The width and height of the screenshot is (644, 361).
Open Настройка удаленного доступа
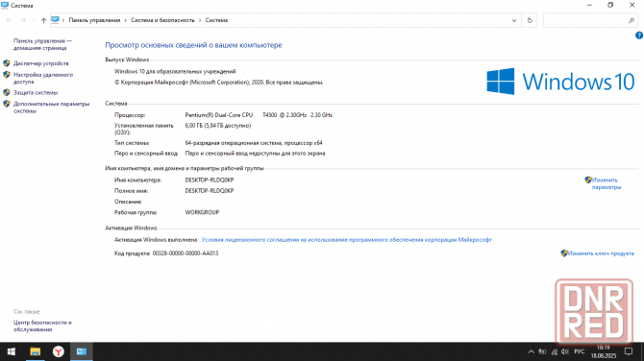(x=43, y=78)
